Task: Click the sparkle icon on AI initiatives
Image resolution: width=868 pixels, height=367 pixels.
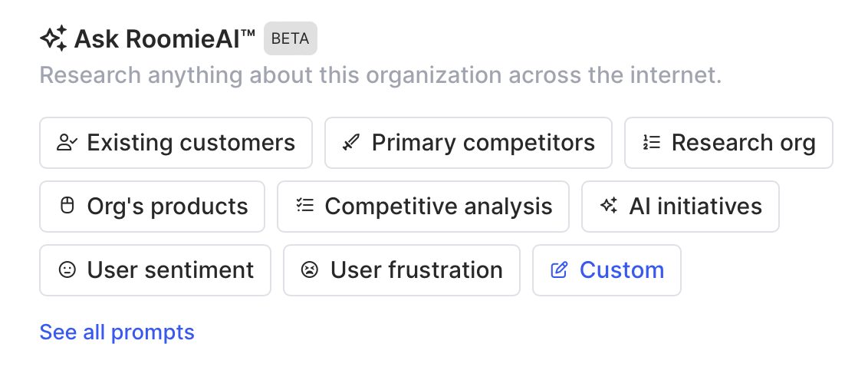Action: click(x=610, y=207)
